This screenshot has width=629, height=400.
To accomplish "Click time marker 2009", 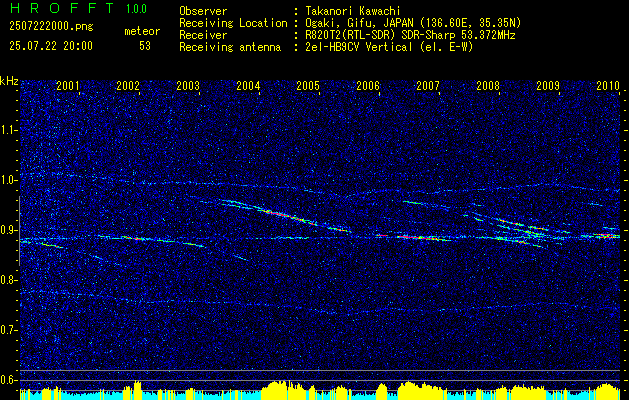I will 548,85.
